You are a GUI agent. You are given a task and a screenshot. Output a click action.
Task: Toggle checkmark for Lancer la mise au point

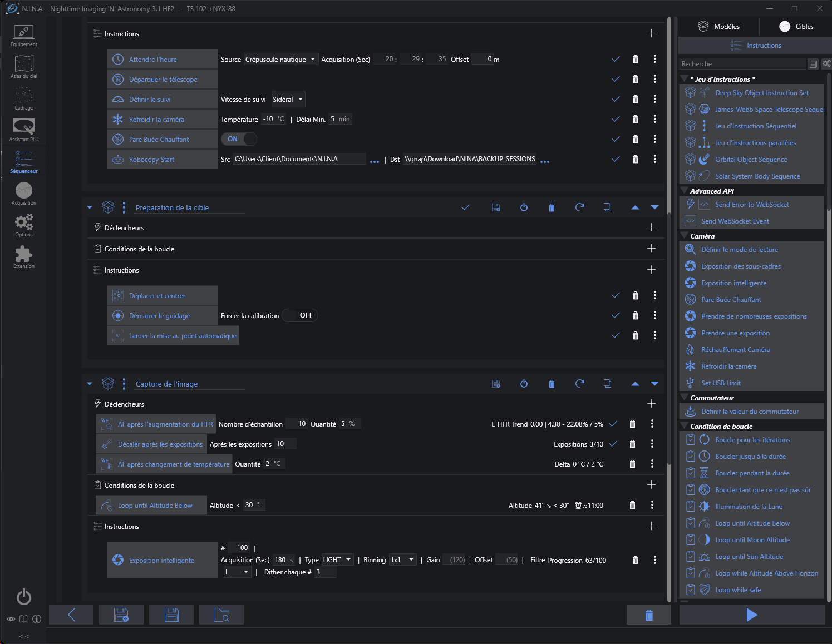pos(616,336)
